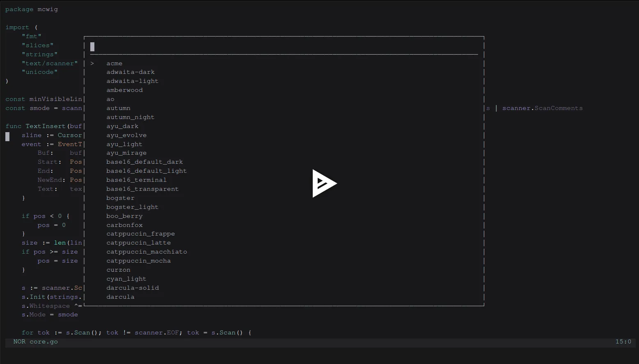Select the base16_terminal theme

point(136,180)
